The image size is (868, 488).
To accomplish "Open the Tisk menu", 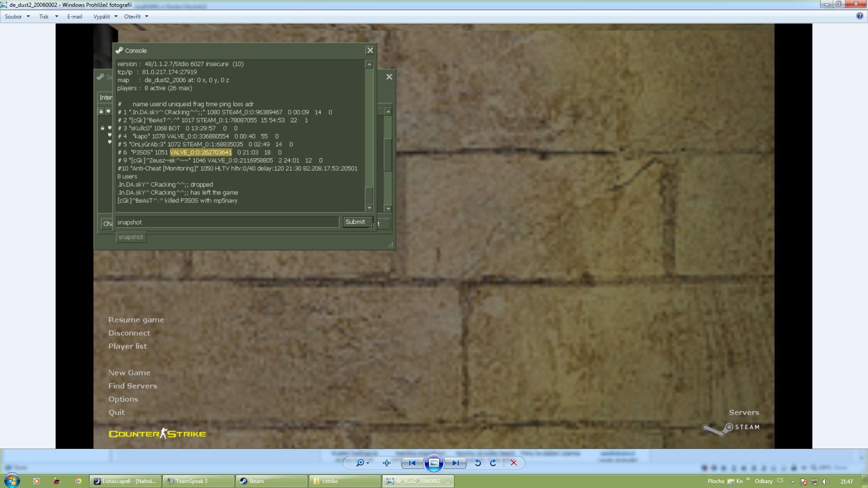I will tap(44, 17).
